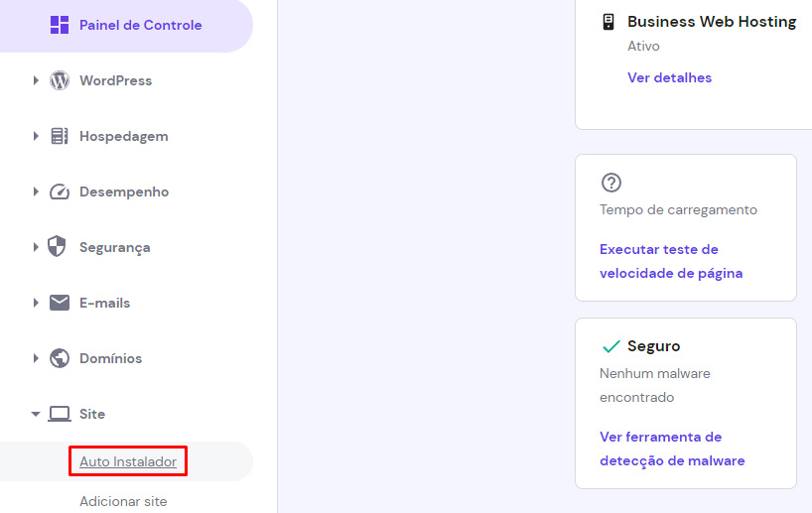Click the Segurança shield icon
812x513 pixels.
click(60, 247)
